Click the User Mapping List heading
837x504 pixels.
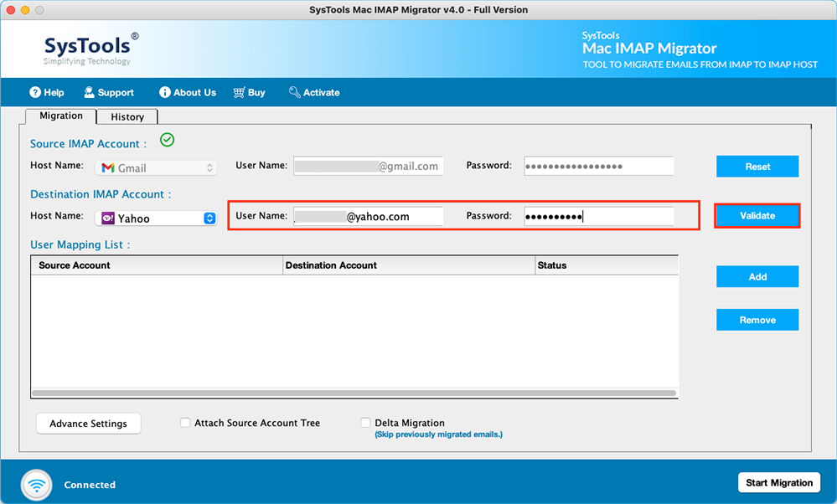coord(80,244)
